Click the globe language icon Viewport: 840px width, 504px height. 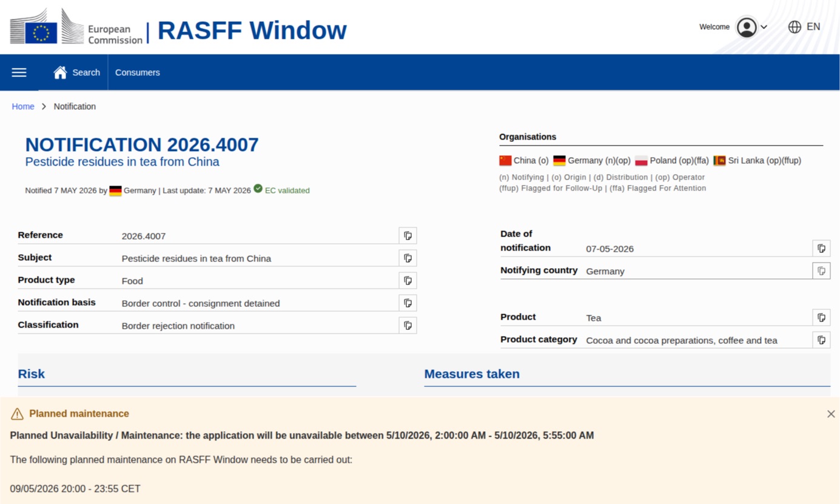795,27
